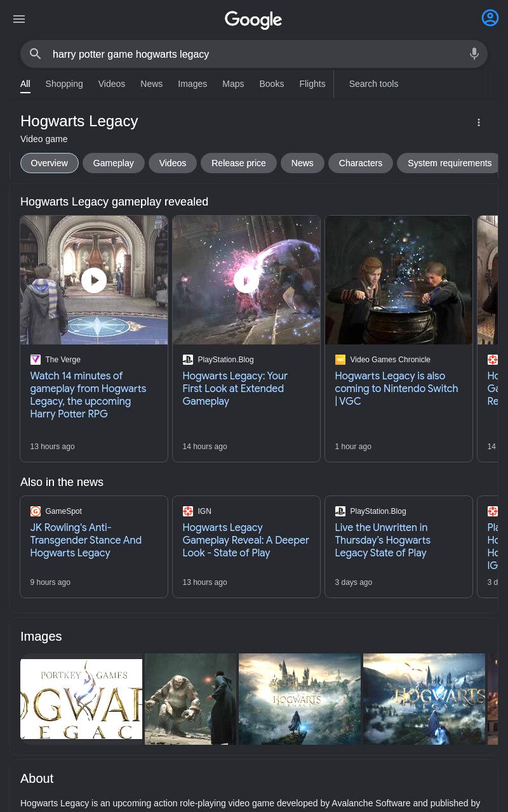Open the blue-toned Hogwarts Legacy title image
The image size is (508, 812).
tap(424, 699)
